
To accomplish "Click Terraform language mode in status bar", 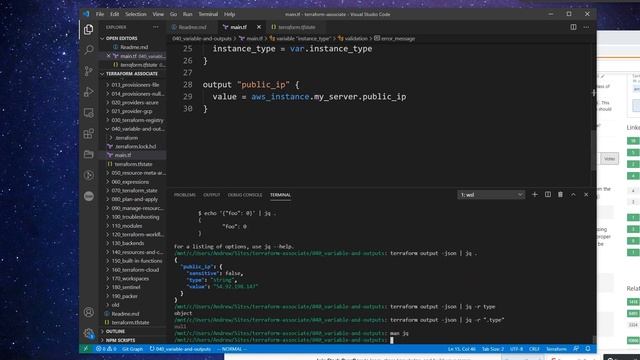I will [556, 349].
